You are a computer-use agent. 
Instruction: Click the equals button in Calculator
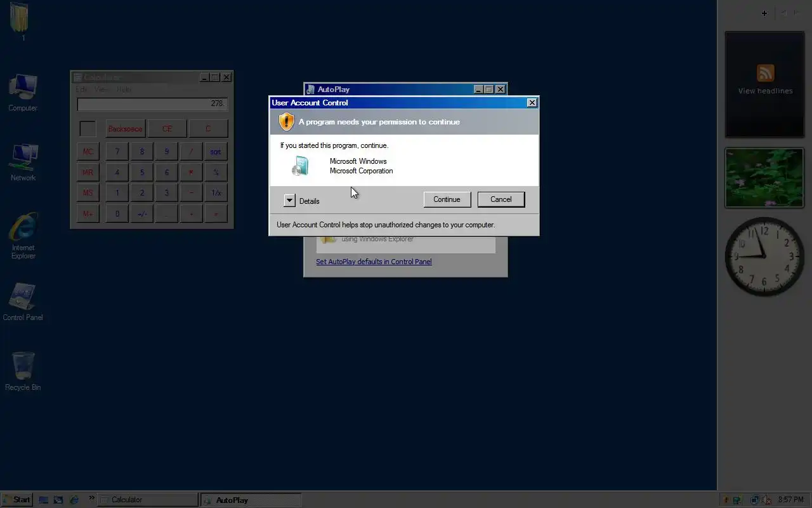(x=216, y=214)
